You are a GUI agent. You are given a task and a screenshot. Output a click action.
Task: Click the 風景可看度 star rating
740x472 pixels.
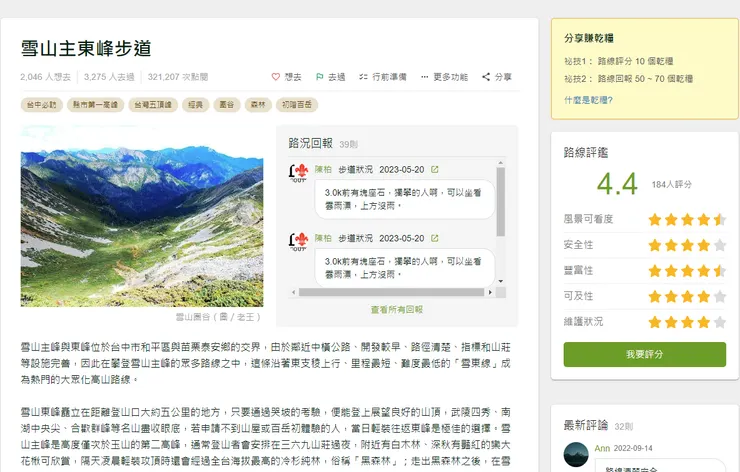click(687, 219)
